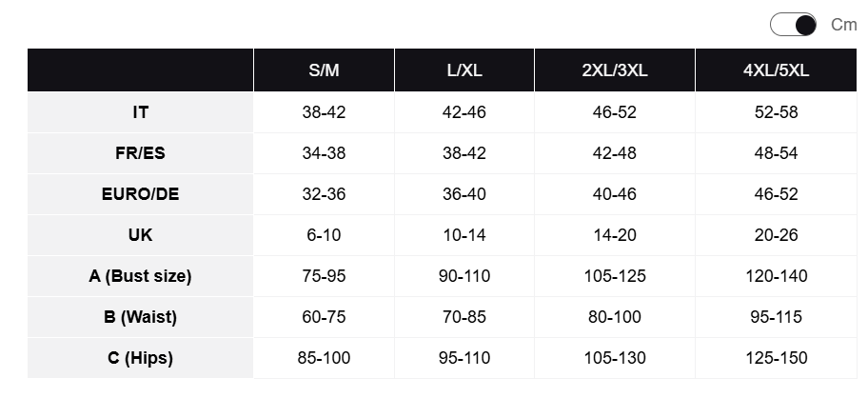Image resolution: width=868 pixels, height=398 pixels.
Task: Select the S/M column header
Action: (x=324, y=70)
